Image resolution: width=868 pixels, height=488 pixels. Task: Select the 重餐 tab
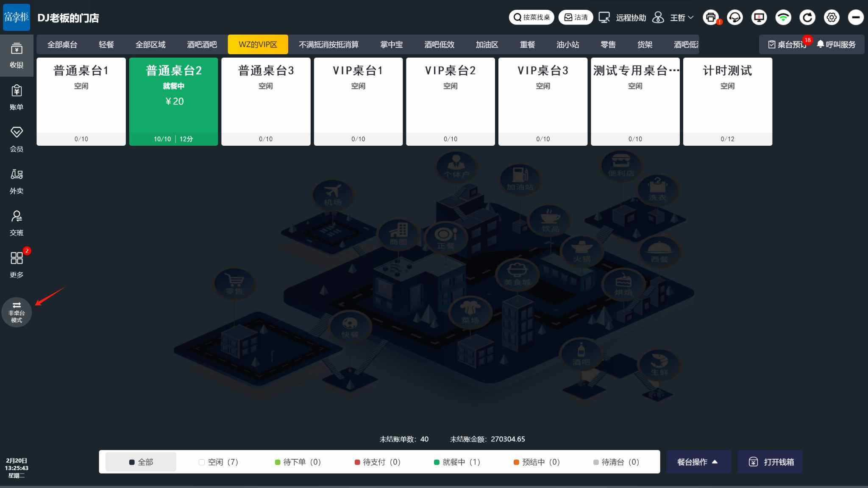(x=527, y=44)
